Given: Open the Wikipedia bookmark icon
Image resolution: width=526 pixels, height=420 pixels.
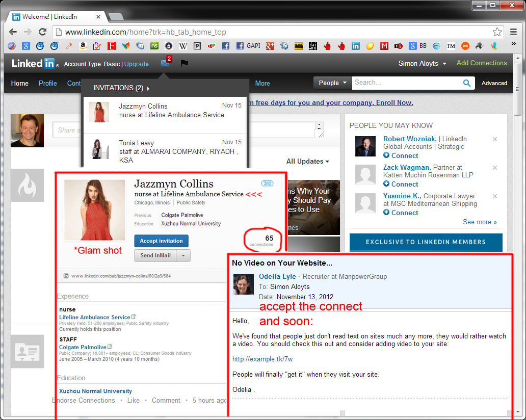Looking at the screenshot, I should [x=183, y=46].
